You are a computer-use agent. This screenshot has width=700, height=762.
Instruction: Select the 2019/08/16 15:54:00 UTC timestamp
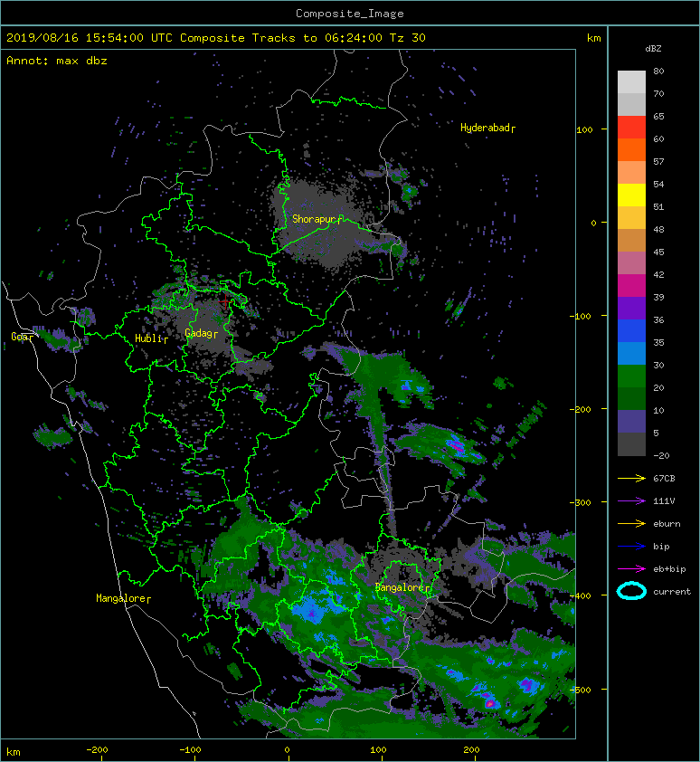[x=90, y=38]
